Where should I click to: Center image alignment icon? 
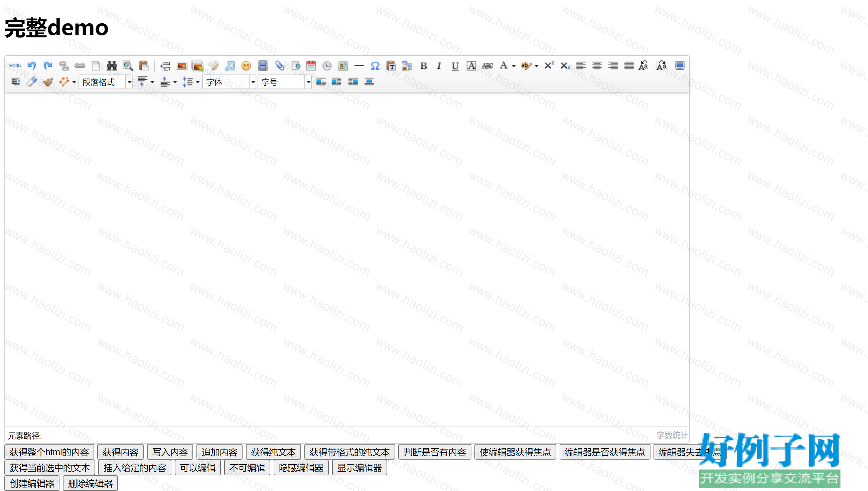(x=369, y=82)
